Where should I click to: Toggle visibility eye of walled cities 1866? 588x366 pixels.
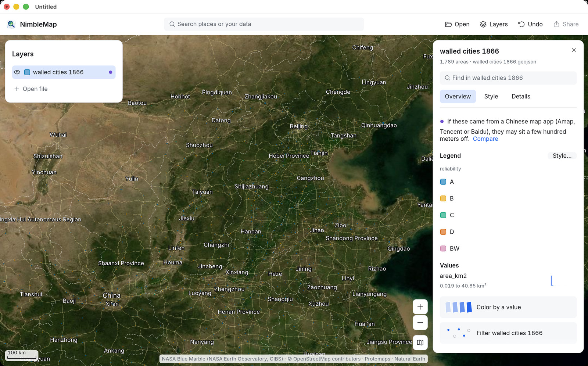pos(17,72)
